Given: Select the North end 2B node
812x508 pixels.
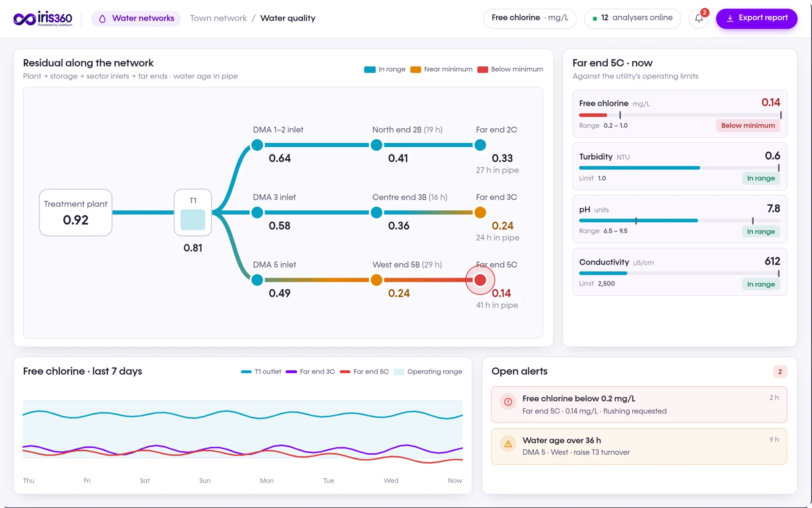Looking at the screenshot, I should (376, 145).
